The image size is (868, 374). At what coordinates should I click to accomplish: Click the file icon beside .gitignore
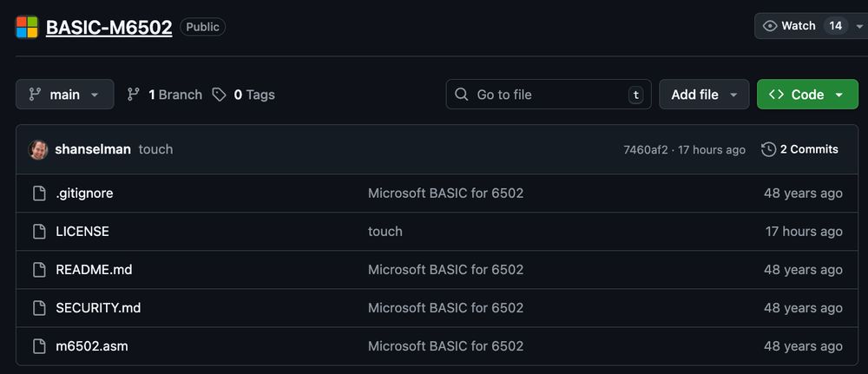pos(39,194)
